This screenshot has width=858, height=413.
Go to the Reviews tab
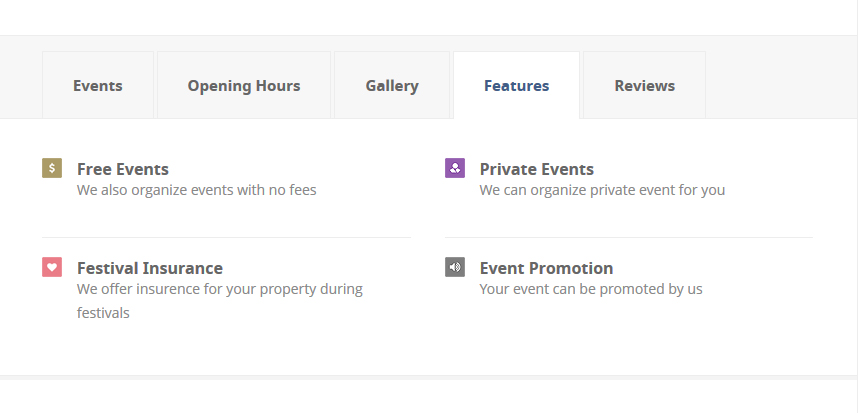coord(645,85)
